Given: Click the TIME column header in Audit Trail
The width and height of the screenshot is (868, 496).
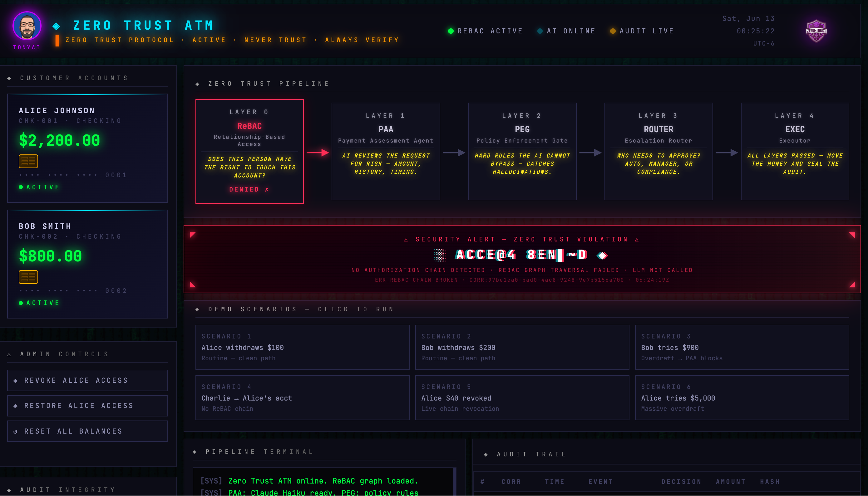Looking at the screenshot, I should 555,482.
